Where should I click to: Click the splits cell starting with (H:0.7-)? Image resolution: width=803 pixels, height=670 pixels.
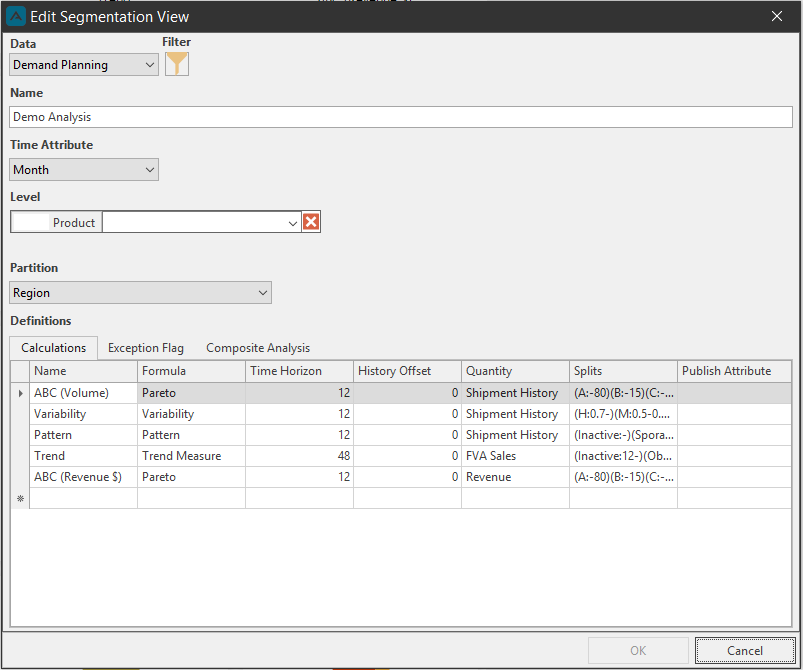point(624,414)
